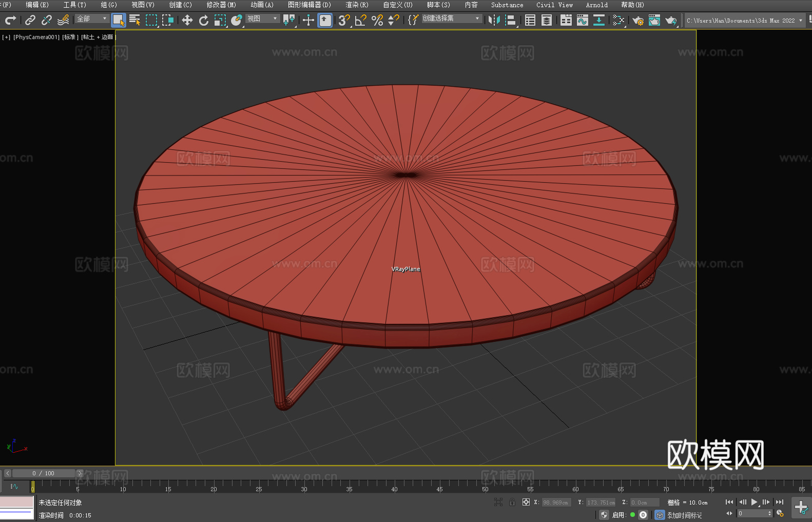Open Render Setup teapot gear icon
This screenshot has height=522, width=812.
(x=638, y=20)
